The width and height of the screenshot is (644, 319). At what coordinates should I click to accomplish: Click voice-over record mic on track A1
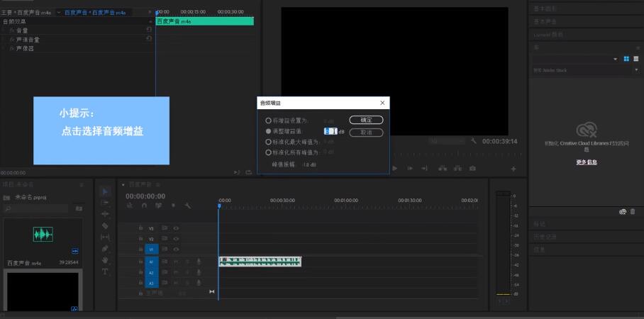(199, 262)
